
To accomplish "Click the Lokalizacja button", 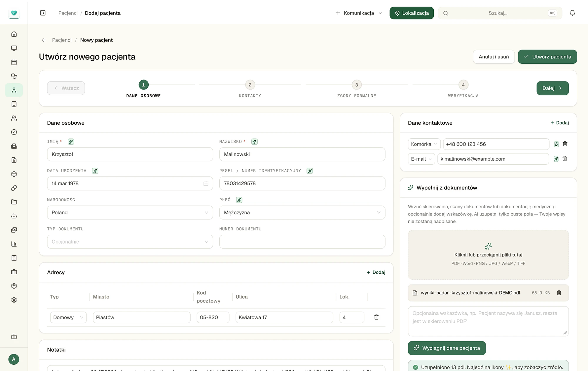I will pyautogui.click(x=412, y=13).
